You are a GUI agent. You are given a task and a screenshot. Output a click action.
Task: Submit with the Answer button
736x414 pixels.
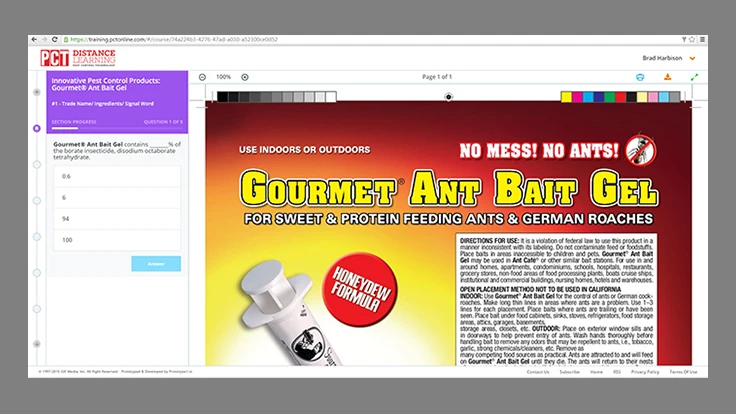[156, 264]
